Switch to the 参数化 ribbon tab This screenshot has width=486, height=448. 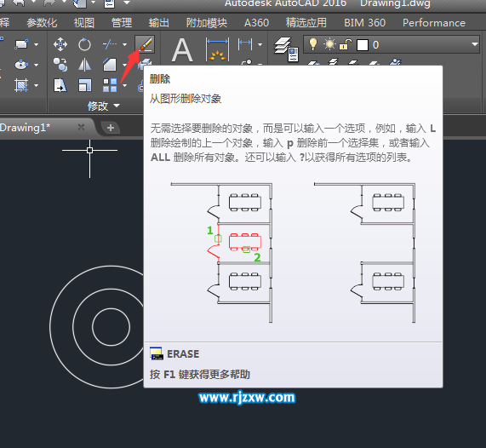[42, 23]
